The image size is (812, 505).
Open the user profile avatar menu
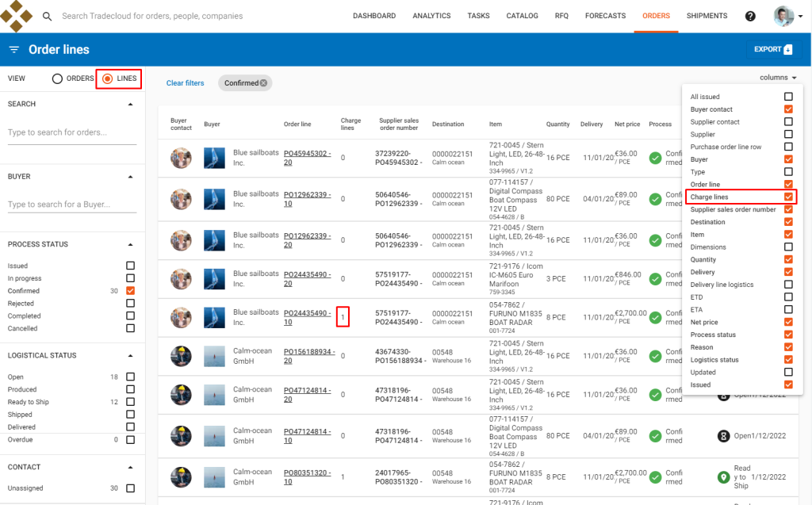[783, 16]
